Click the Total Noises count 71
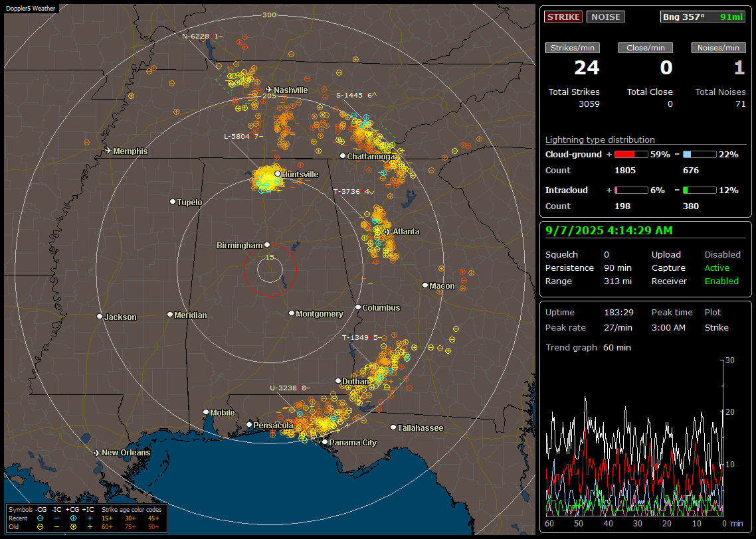This screenshot has height=539, width=756. tap(741, 104)
